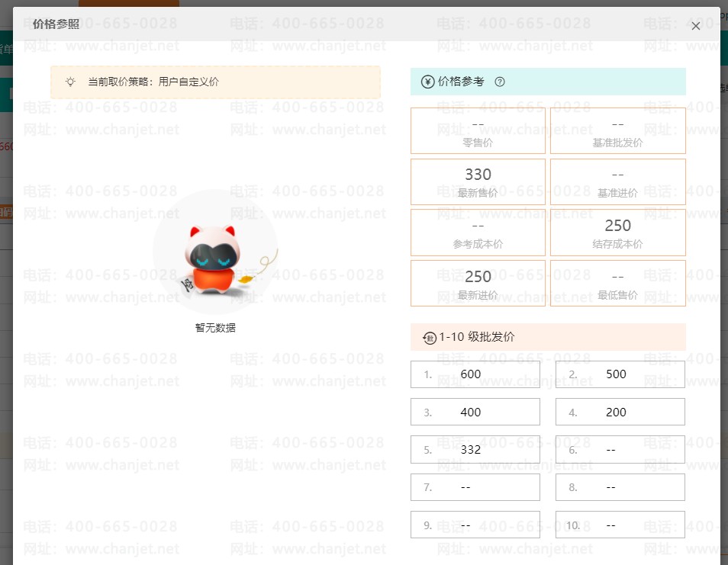Select the 最低售价 price card
The height and width of the screenshot is (565, 728).
(618, 283)
